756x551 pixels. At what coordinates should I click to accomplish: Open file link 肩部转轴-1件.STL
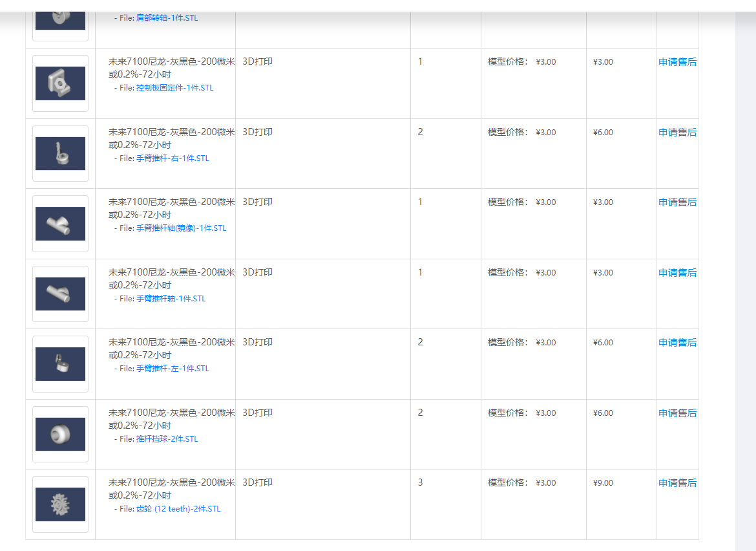(x=167, y=18)
